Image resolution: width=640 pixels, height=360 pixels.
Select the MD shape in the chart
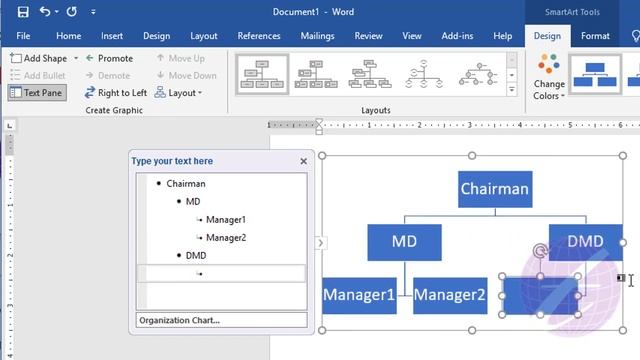pos(404,242)
